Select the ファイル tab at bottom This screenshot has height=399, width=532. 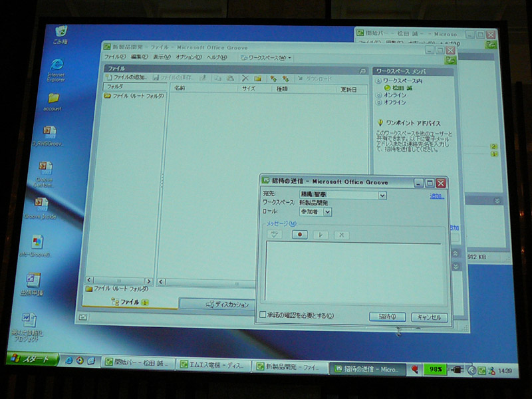pyautogui.click(x=130, y=302)
